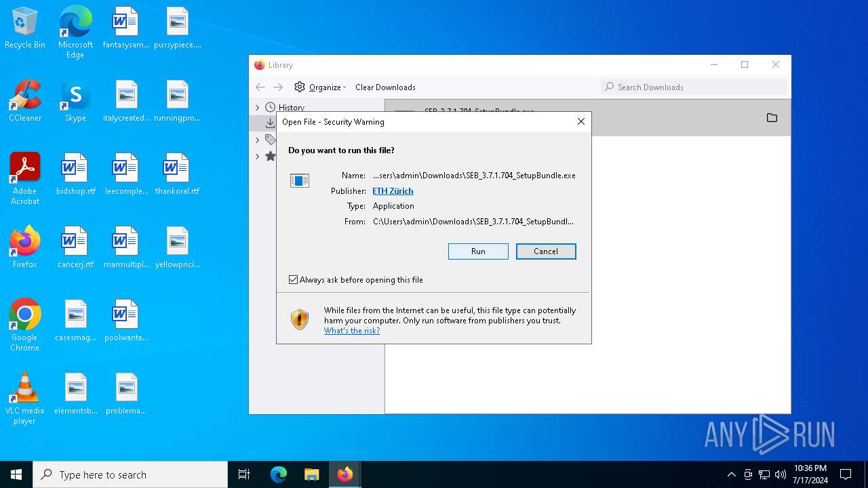Open Google Chrome desktop shortcut
Screen dimensions: 868x488
click(x=25, y=325)
